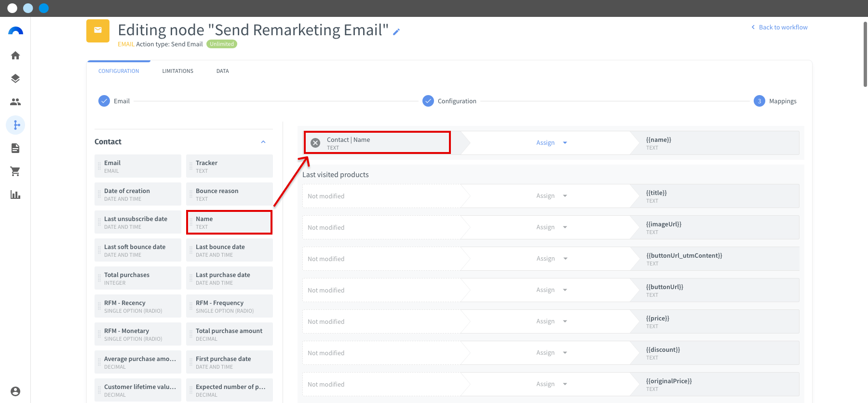Screen dimensions: 868x403
Task: Click the {{name}} template variable
Action: [659, 140]
